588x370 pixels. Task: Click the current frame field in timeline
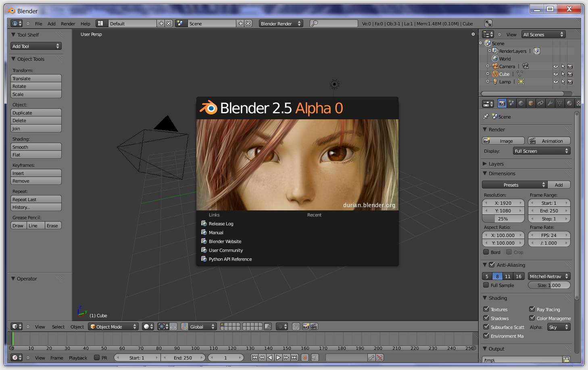[x=226, y=358]
